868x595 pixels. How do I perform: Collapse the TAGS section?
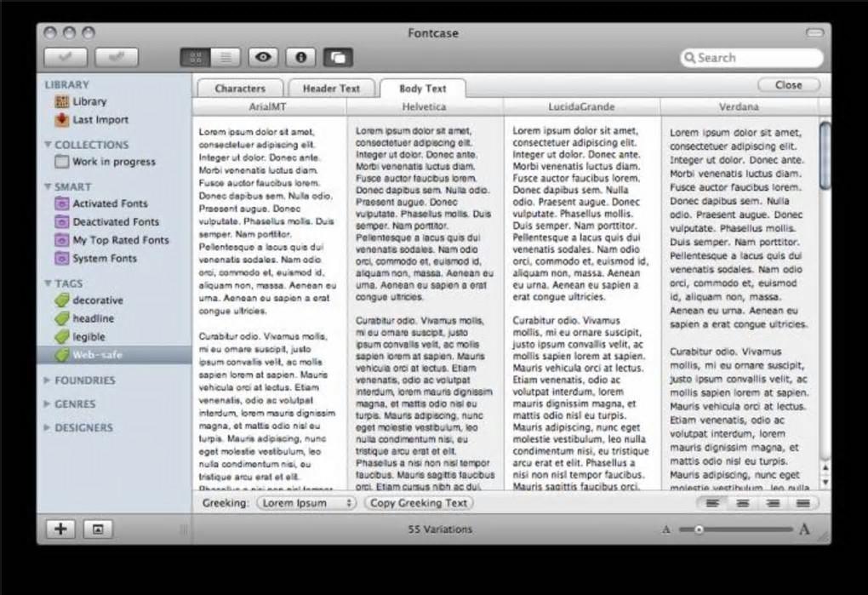(x=48, y=283)
